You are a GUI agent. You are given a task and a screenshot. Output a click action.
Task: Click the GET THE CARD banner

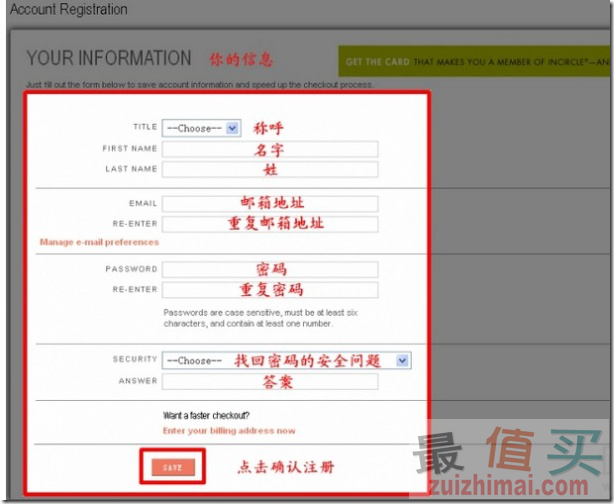(x=474, y=61)
